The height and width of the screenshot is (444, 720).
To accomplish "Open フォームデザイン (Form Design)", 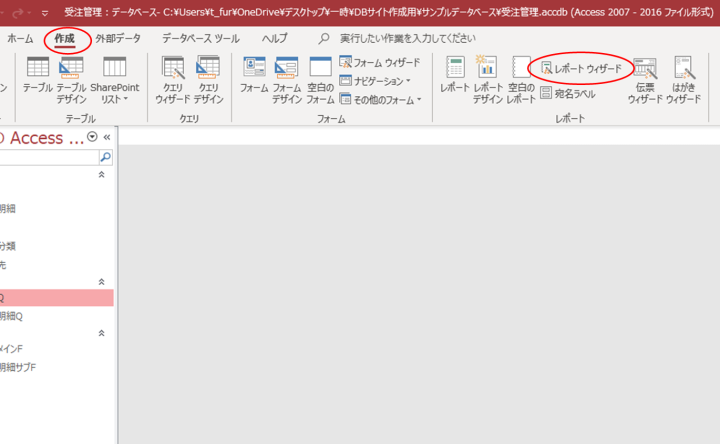I will [287, 77].
